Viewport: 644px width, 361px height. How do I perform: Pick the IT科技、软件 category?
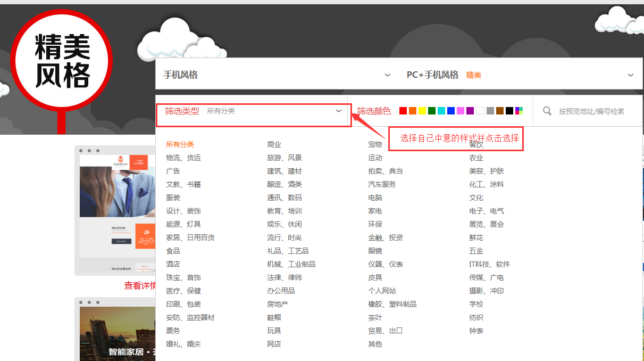489,264
